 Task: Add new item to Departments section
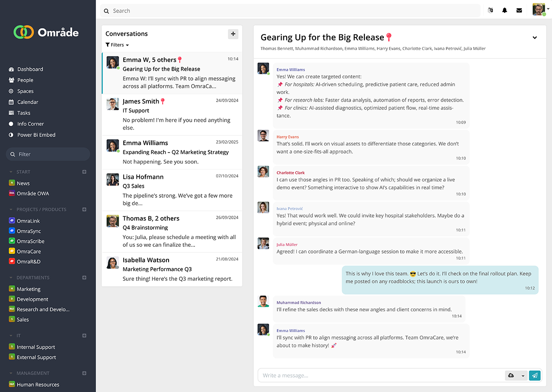click(x=85, y=278)
